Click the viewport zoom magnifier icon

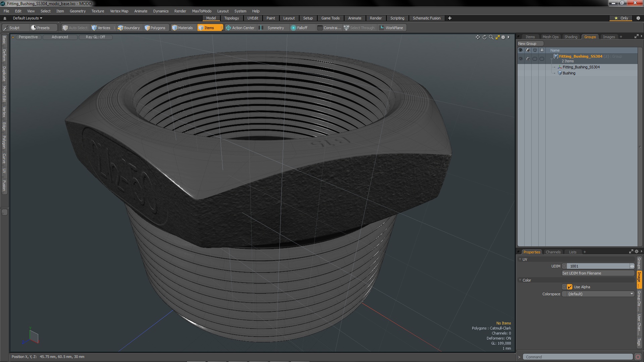[491, 37]
